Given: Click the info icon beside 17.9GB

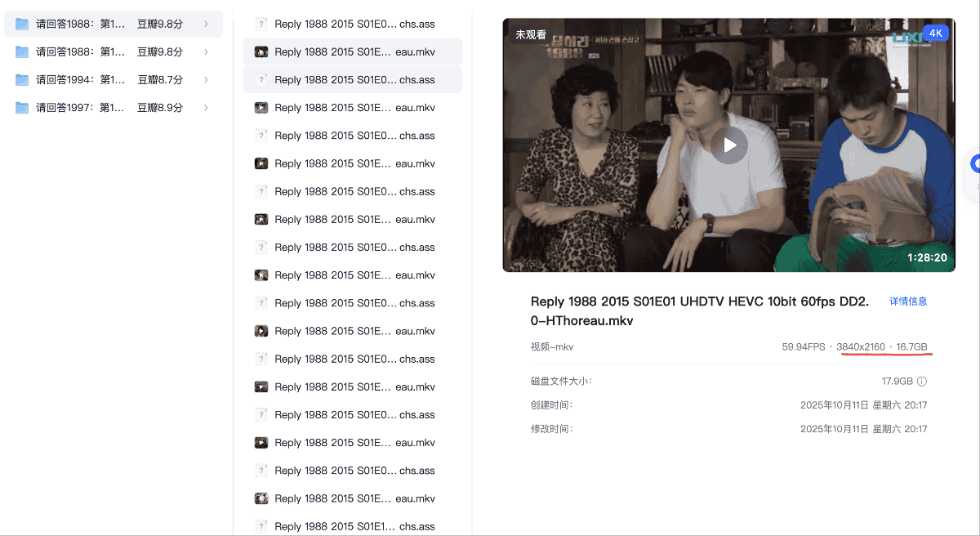Looking at the screenshot, I should coord(922,382).
